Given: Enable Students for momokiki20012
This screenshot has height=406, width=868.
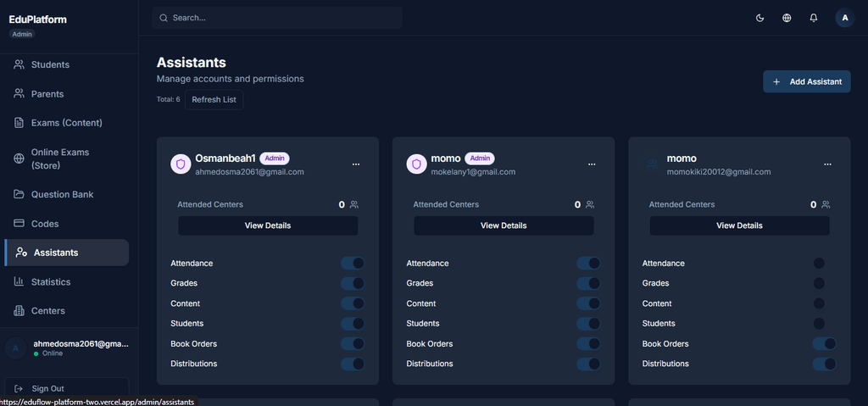Looking at the screenshot, I should (824, 324).
